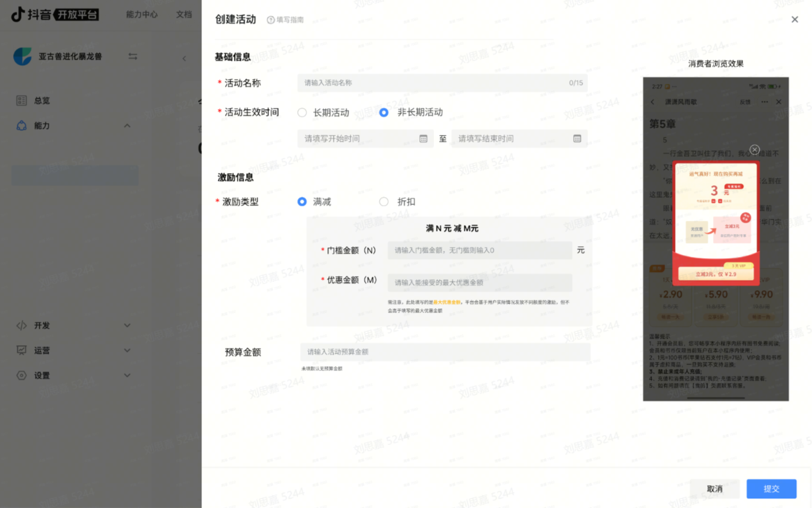Click the 填写指南 help icon

click(271, 20)
